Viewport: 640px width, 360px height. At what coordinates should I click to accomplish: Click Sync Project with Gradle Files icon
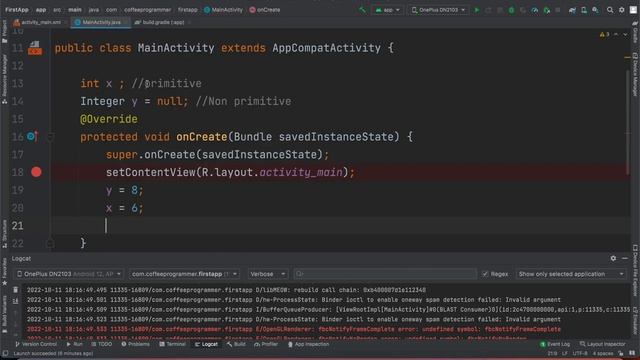pos(572,10)
